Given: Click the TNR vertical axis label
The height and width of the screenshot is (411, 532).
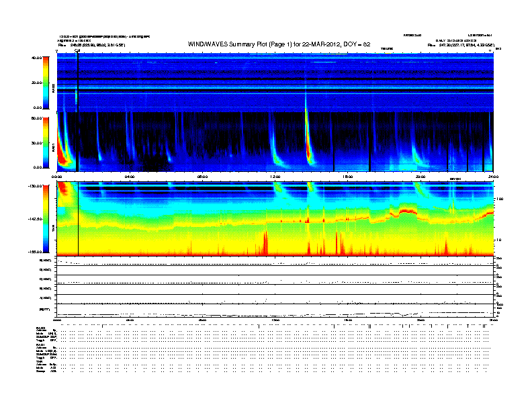Looking at the screenshot, I should point(53,229).
